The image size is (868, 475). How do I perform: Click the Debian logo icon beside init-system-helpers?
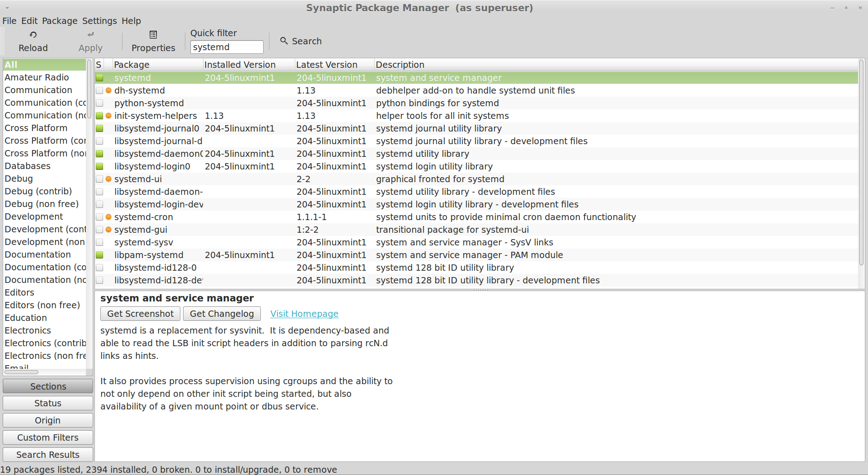coord(108,116)
